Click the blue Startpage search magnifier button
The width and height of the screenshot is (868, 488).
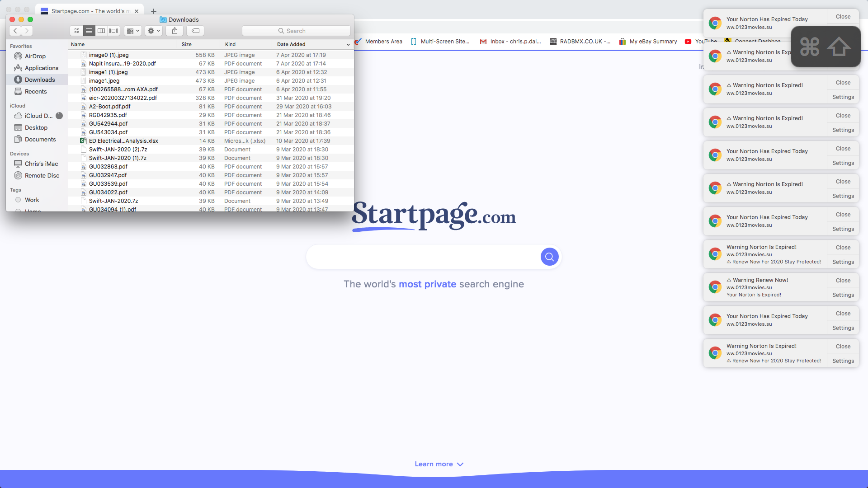point(549,257)
